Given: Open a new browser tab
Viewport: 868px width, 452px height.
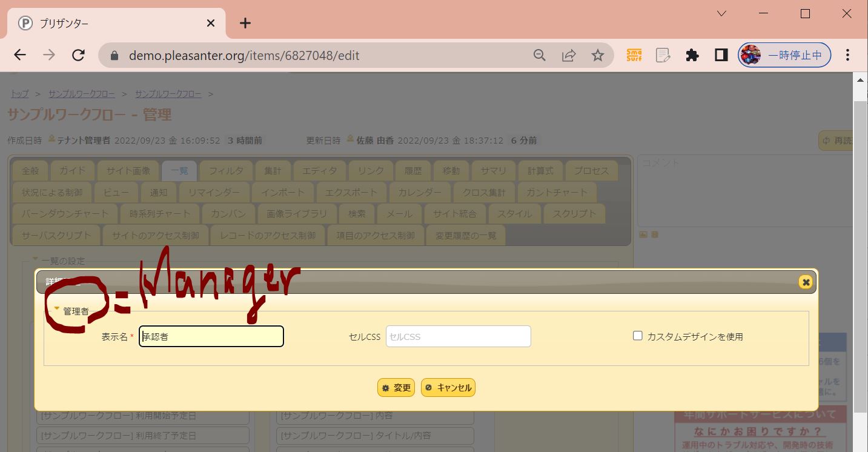Looking at the screenshot, I should (x=245, y=24).
